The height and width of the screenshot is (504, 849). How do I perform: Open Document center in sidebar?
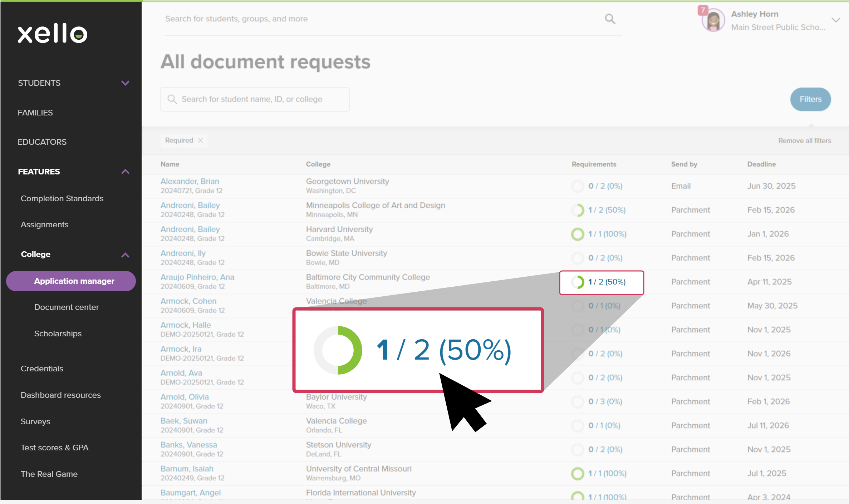67,307
